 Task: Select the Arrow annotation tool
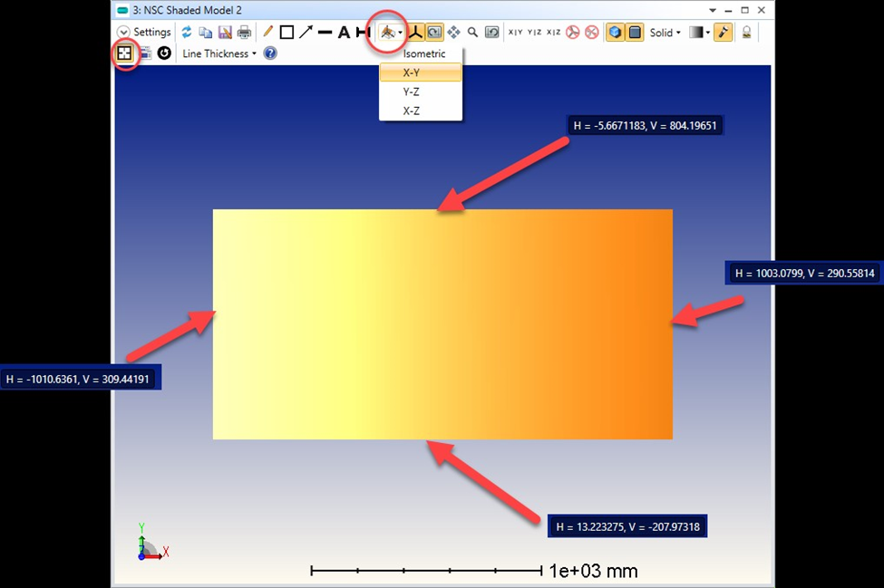coord(306,32)
